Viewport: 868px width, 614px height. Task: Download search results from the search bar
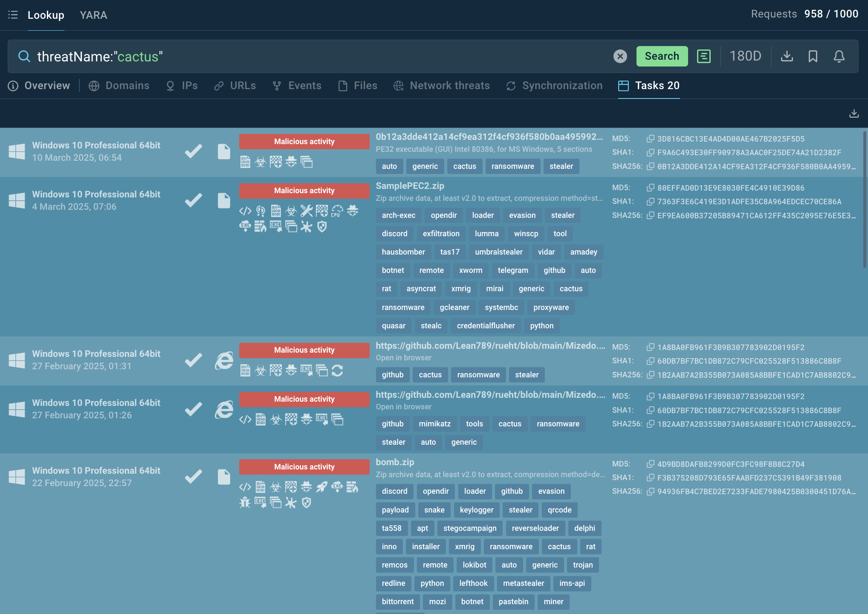pyautogui.click(x=787, y=56)
